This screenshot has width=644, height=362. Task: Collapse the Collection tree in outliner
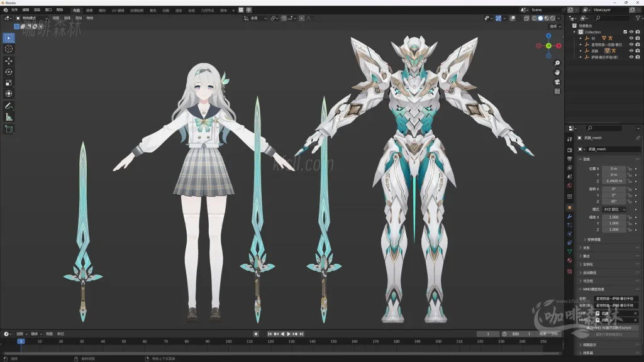(x=575, y=32)
